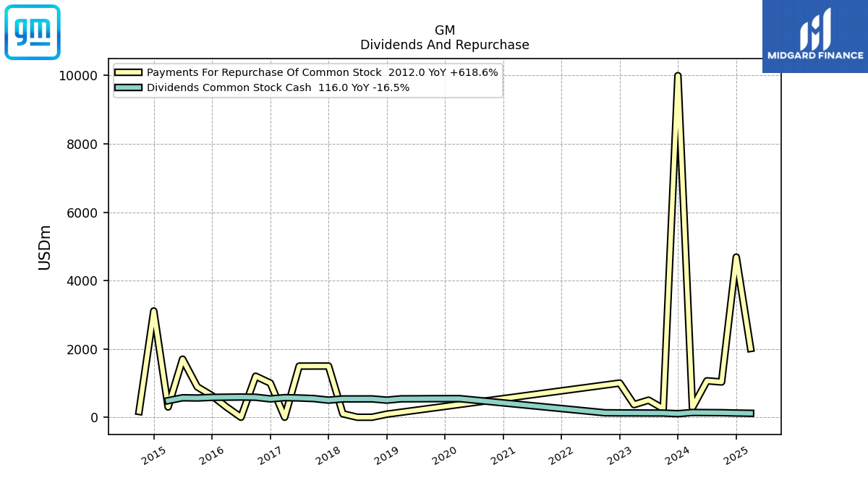Click the subtitle 'Dividends And Repurchase'
868x488 pixels.
(x=445, y=45)
